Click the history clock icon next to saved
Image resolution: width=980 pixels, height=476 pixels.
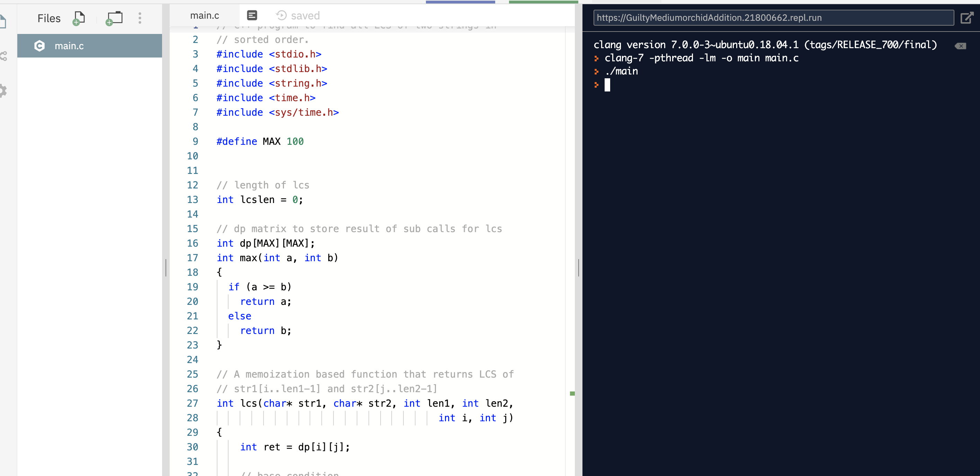[x=281, y=15]
